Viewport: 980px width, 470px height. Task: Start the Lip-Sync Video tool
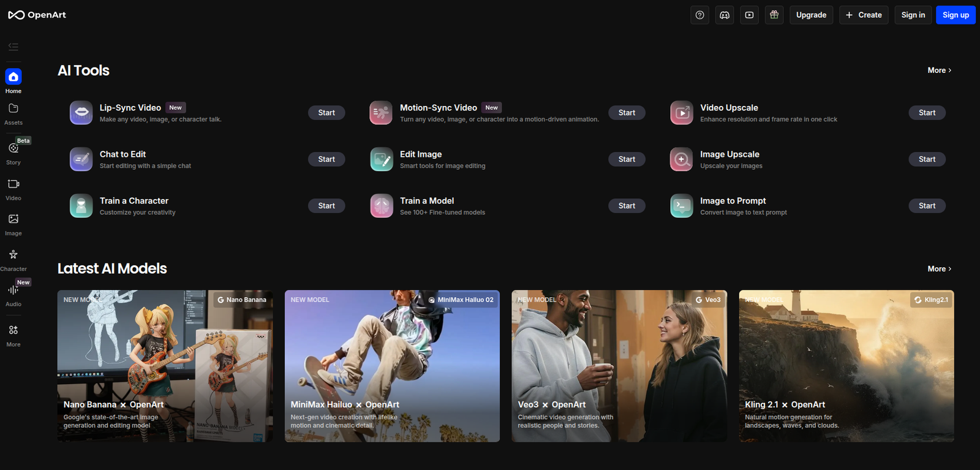click(x=326, y=113)
